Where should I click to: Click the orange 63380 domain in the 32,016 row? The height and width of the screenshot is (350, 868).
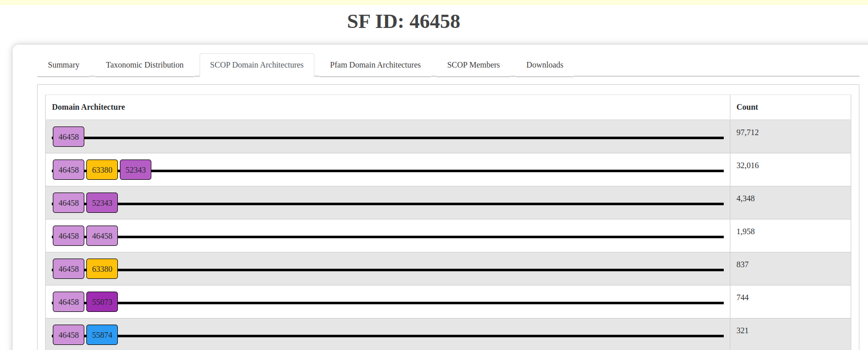pos(102,170)
